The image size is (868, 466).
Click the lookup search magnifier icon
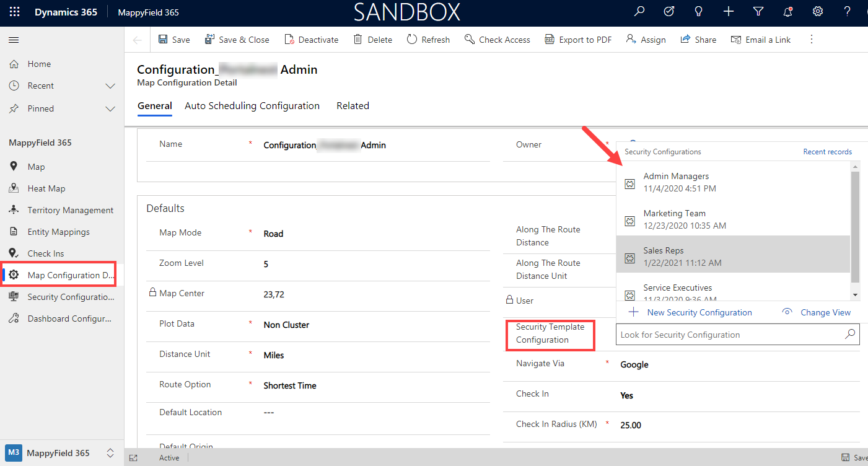coord(850,334)
